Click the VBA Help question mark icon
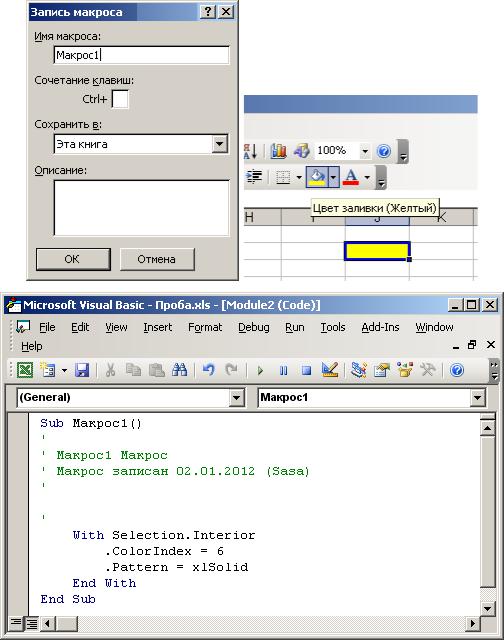The image size is (504, 640). [x=457, y=370]
